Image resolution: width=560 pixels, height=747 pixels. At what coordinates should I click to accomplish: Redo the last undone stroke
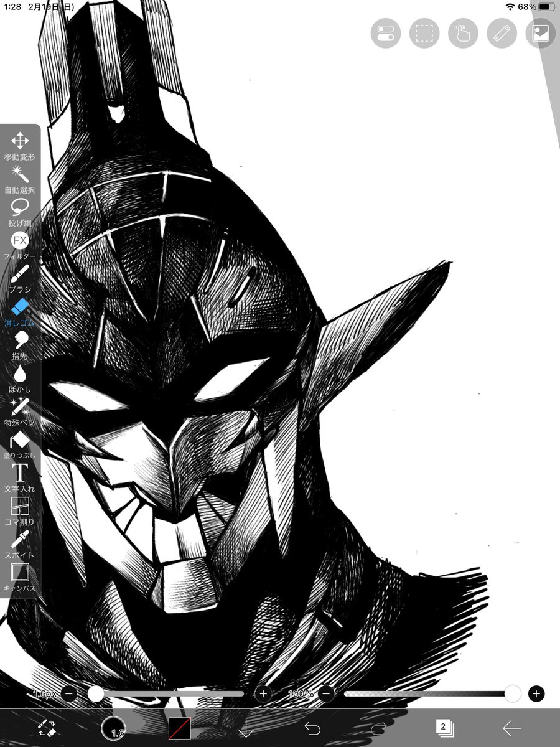click(x=378, y=728)
